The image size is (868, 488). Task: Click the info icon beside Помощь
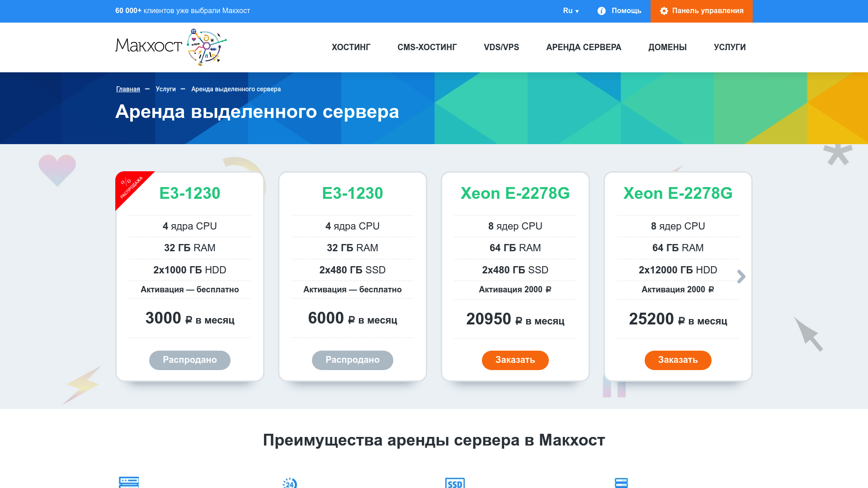point(601,11)
